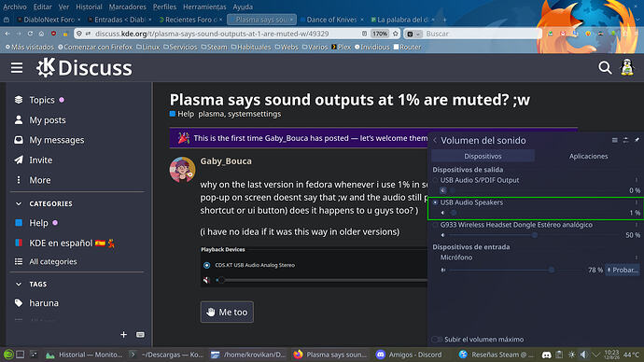Click the systemsettings tag under title
The image size is (644, 362).
pos(254,114)
